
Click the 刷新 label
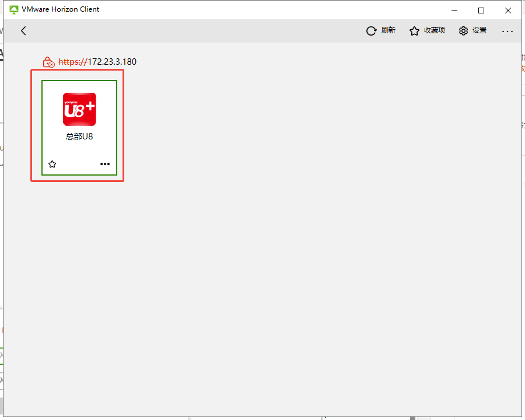click(388, 30)
